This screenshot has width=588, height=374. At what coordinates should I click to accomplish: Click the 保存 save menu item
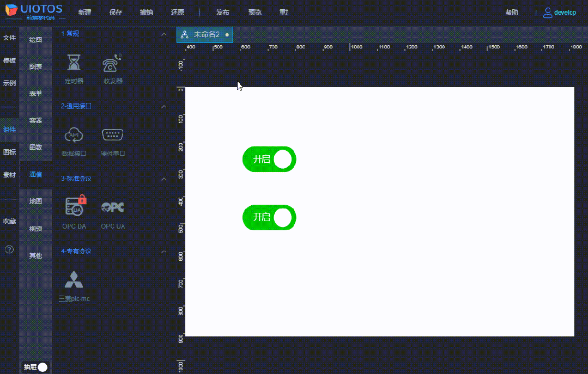coord(116,13)
